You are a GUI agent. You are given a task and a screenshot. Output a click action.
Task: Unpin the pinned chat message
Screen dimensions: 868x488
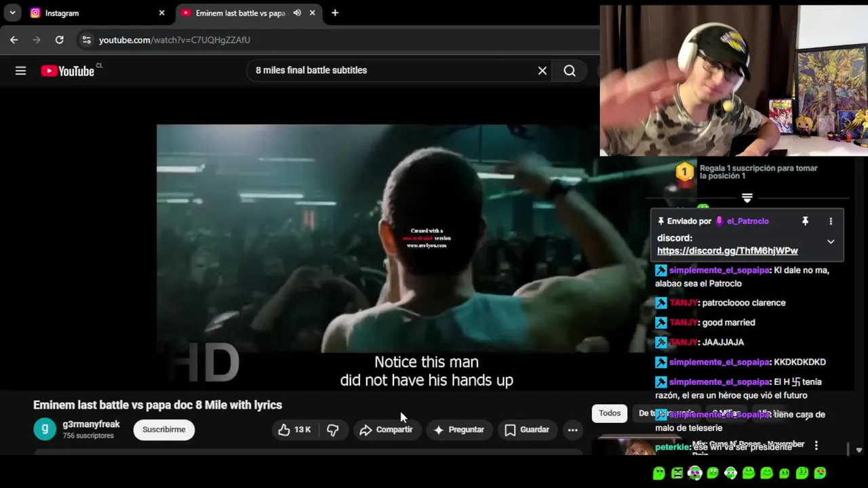(805, 221)
